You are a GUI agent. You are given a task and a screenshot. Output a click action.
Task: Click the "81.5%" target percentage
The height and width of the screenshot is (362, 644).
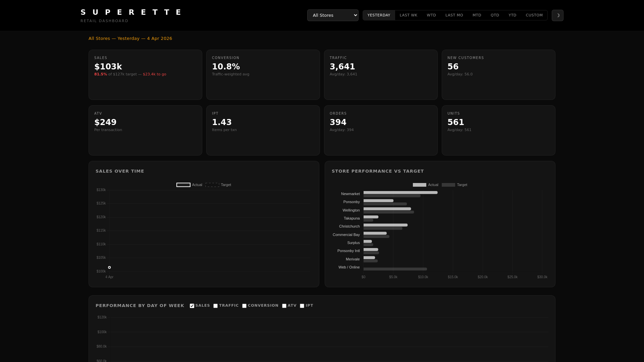point(101,74)
